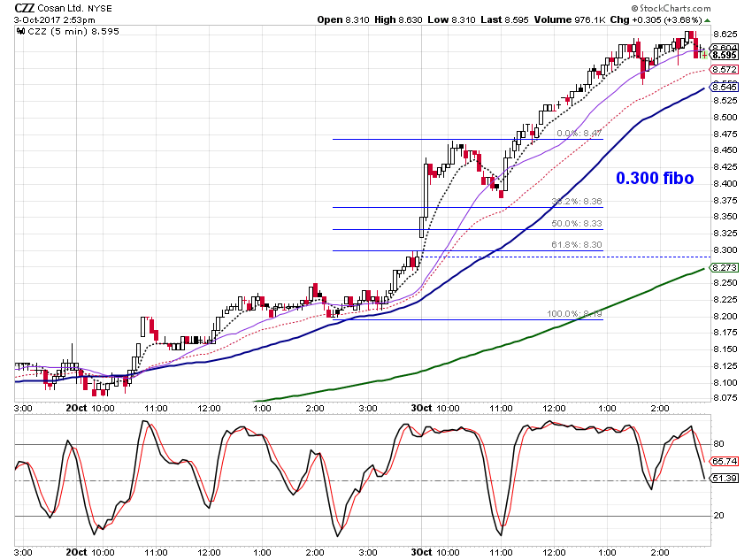This screenshot has width=752, height=560.
Task: Click the red 8.572 moving average tag
Action: pyautogui.click(x=725, y=70)
